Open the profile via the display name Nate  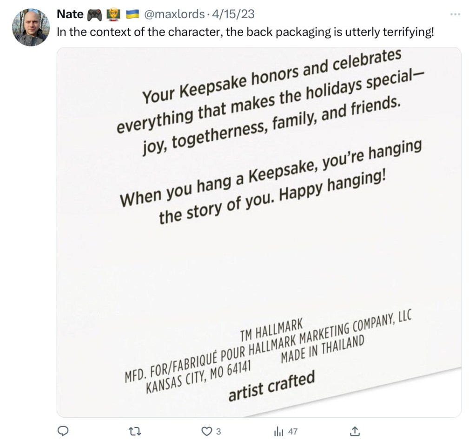pos(70,14)
